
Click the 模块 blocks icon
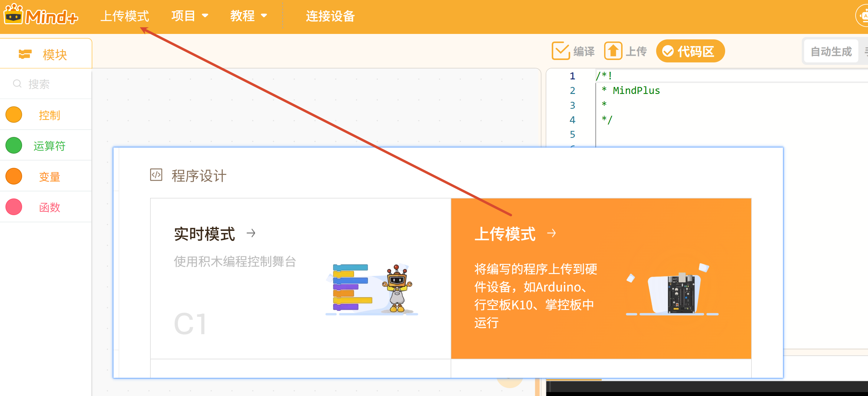(x=25, y=54)
